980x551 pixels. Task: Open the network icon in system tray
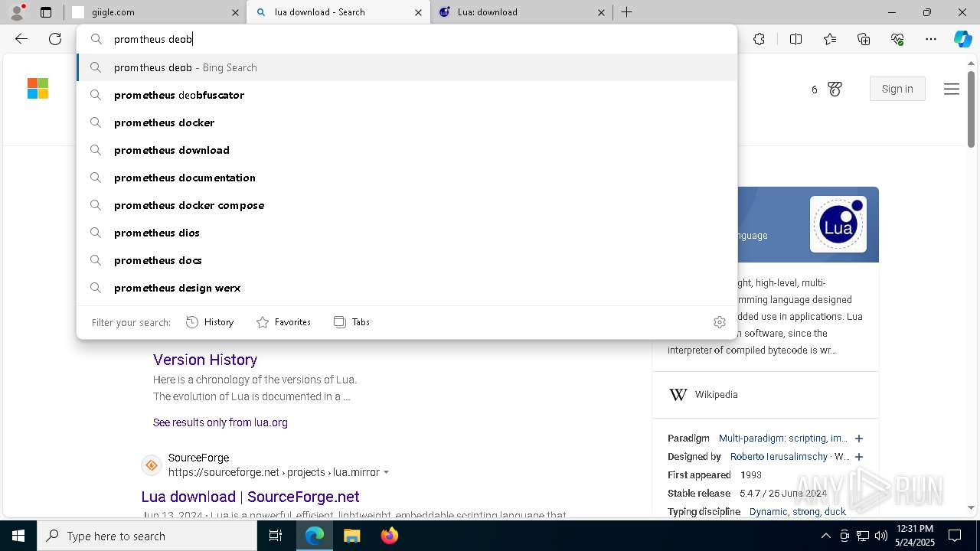point(863,536)
